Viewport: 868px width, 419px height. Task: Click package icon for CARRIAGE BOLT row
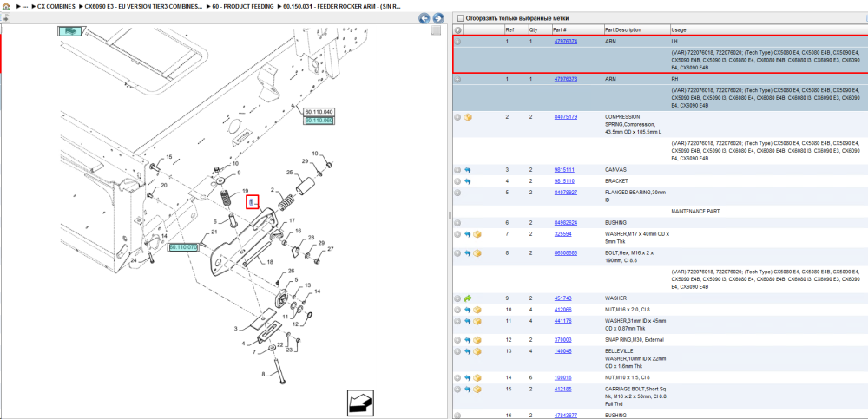(477, 390)
